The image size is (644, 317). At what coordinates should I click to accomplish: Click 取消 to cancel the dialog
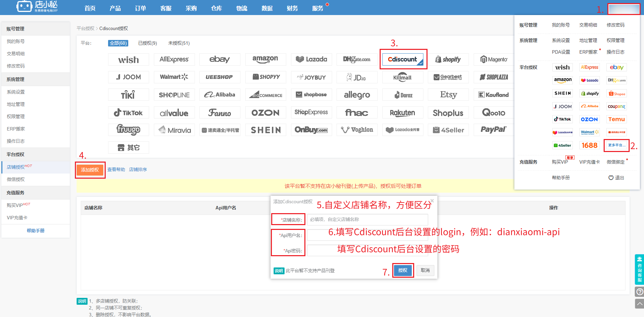(x=425, y=270)
